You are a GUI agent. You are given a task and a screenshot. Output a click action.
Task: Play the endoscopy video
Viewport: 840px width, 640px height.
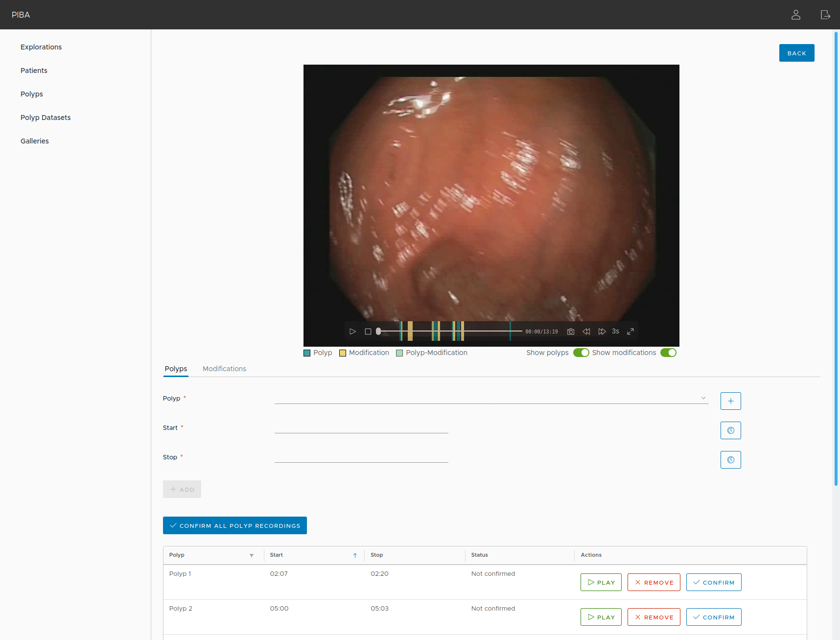pyautogui.click(x=352, y=332)
